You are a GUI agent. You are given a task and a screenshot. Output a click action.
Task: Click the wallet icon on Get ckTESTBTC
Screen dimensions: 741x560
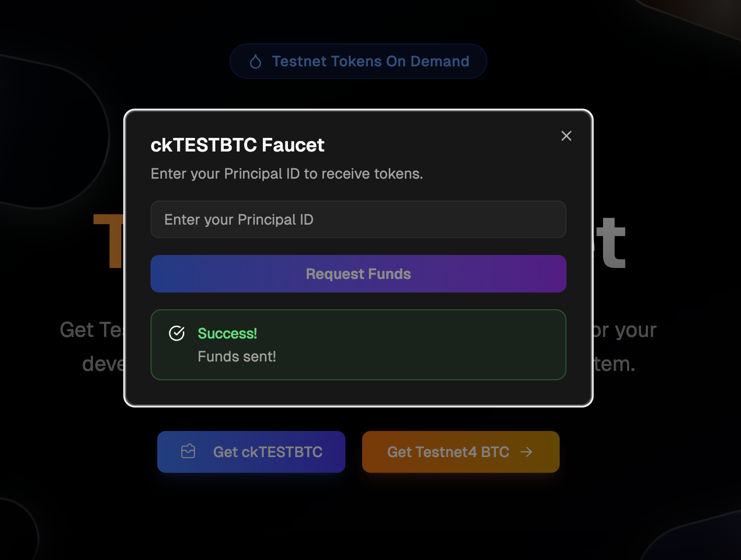188,451
